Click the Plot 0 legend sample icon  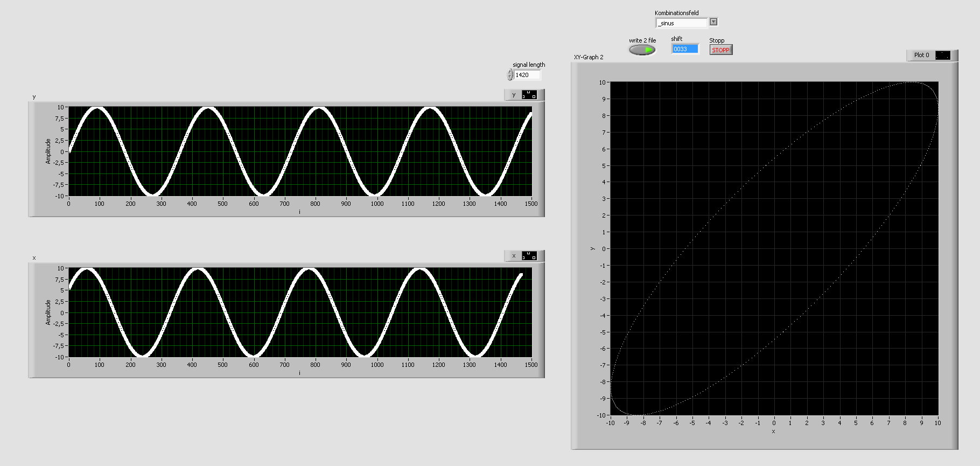943,55
